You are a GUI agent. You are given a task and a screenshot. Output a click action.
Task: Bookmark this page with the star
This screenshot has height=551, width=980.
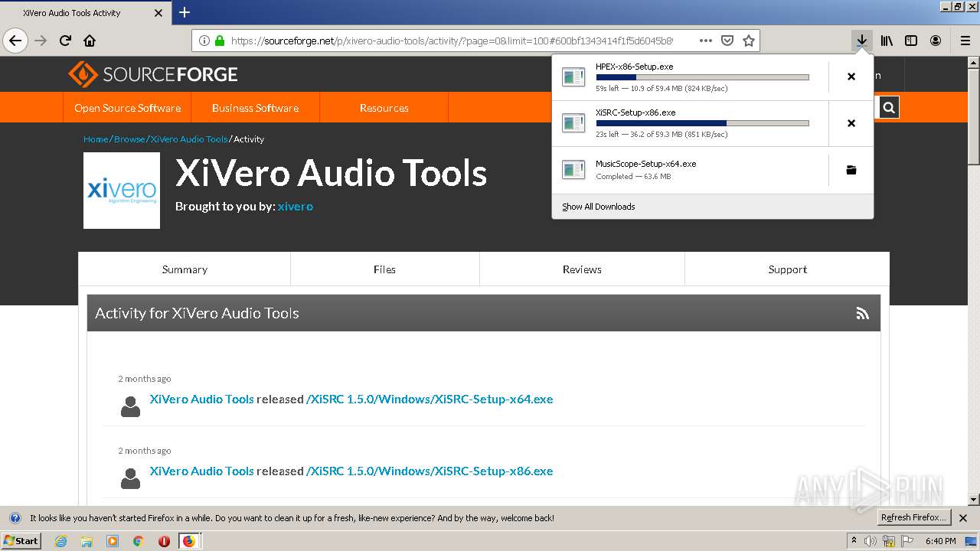click(x=749, y=41)
